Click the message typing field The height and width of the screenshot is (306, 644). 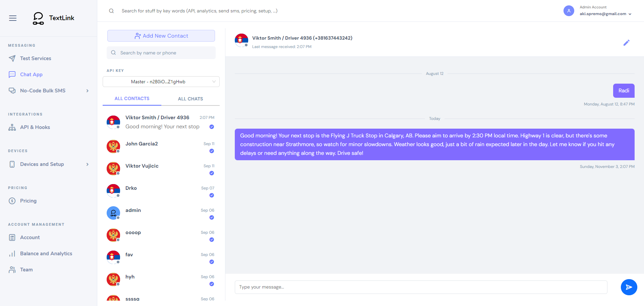421,287
